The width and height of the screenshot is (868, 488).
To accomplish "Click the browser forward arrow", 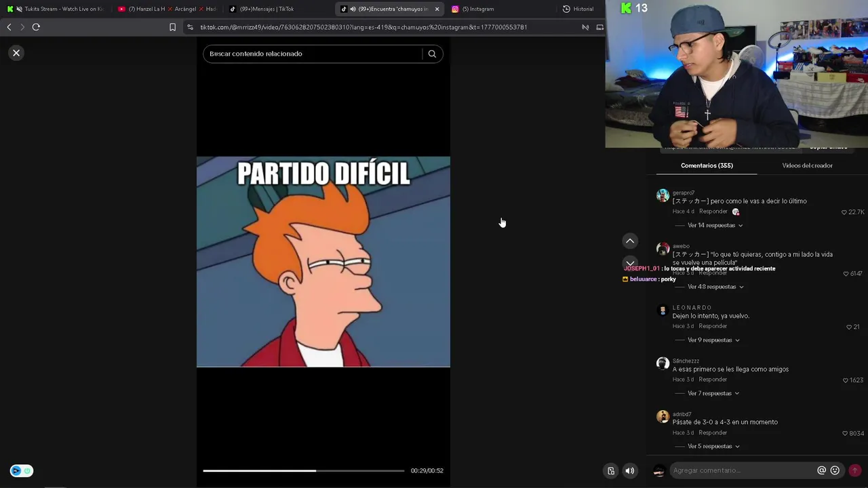I will 22,27.
